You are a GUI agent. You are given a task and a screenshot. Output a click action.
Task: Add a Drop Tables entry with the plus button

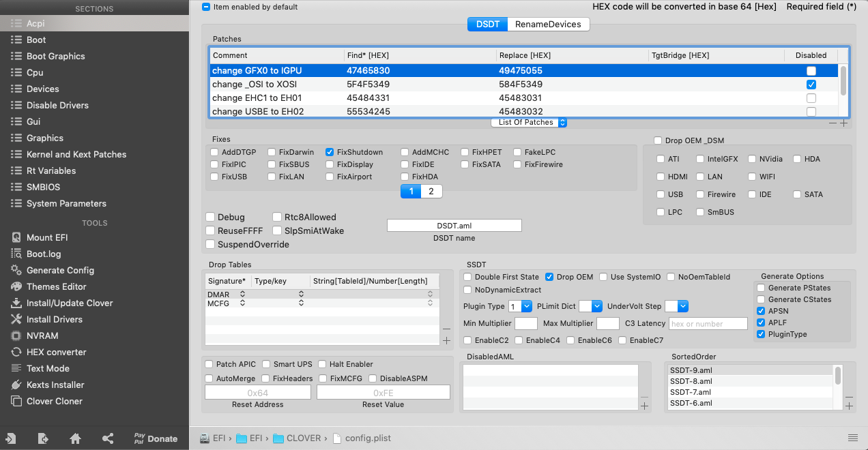click(446, 340)
